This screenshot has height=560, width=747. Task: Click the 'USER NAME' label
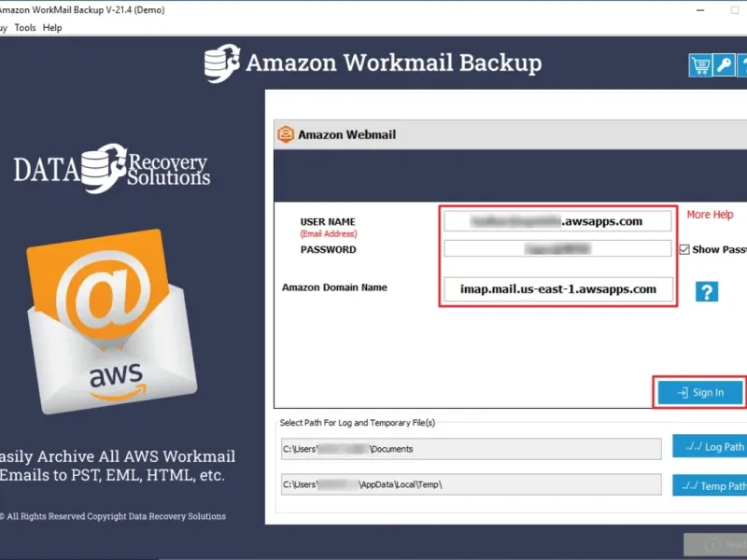tap(328, 222)
